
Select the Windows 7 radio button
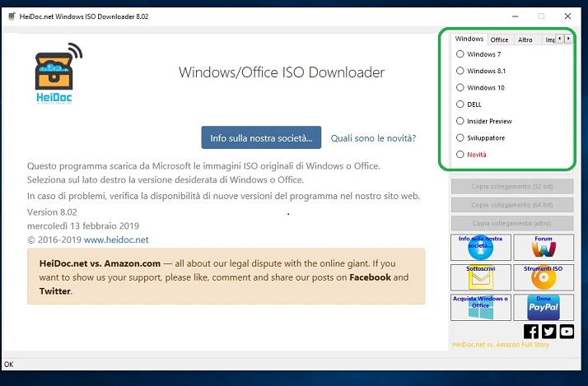[x=460, y=54]
